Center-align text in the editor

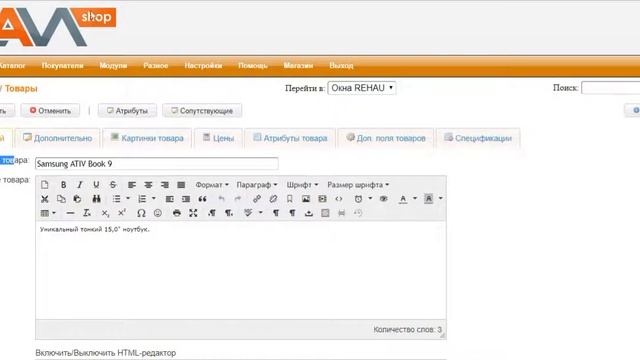click(x=148, y=185)
